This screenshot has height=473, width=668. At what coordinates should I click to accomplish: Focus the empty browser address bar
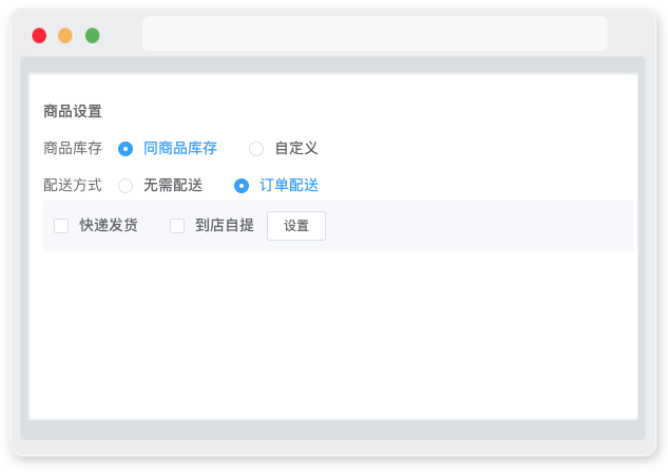(375, 34)
